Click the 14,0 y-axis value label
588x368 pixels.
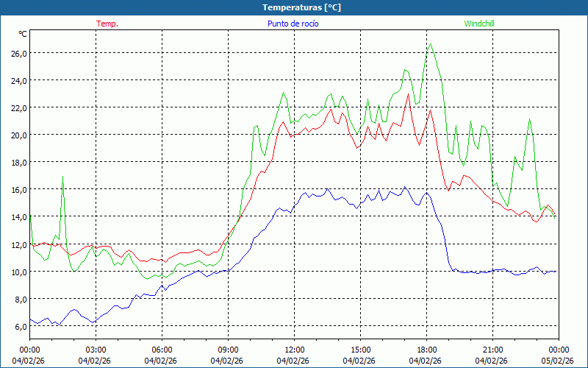[x=18, y=217]
